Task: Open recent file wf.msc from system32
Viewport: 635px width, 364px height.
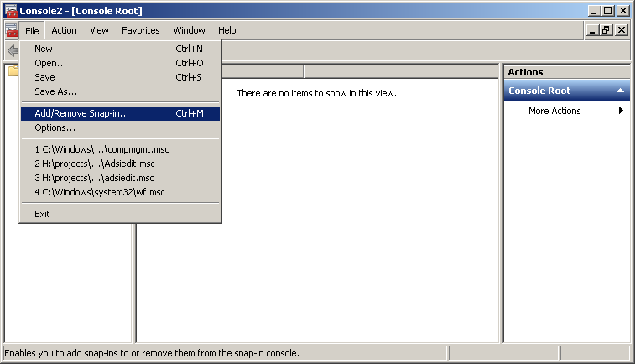Action: coord(100,192)
